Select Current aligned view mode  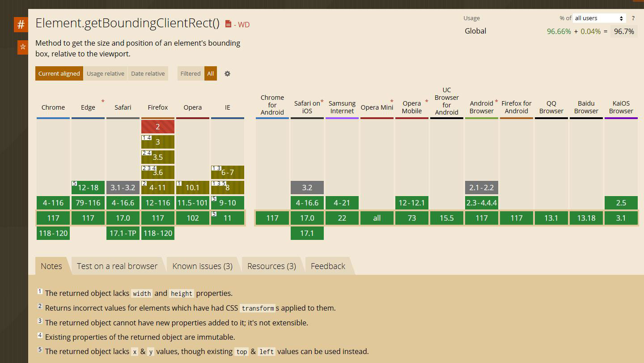coord(59,73)
